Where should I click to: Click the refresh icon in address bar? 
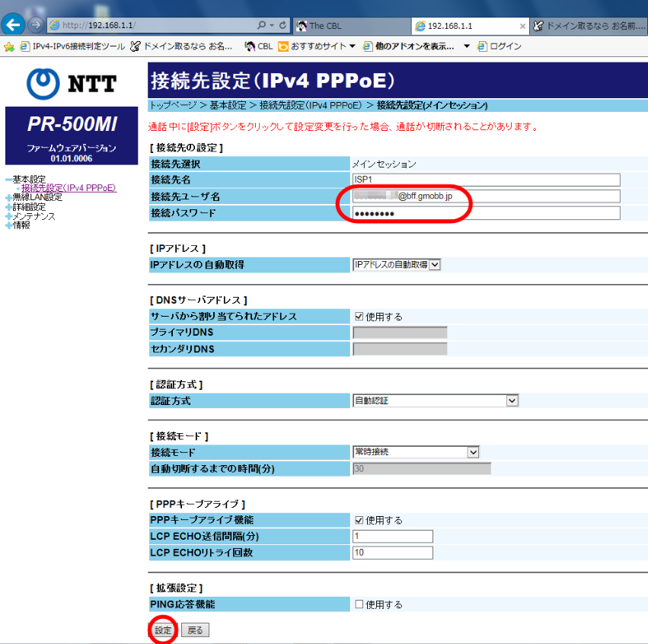283,25
